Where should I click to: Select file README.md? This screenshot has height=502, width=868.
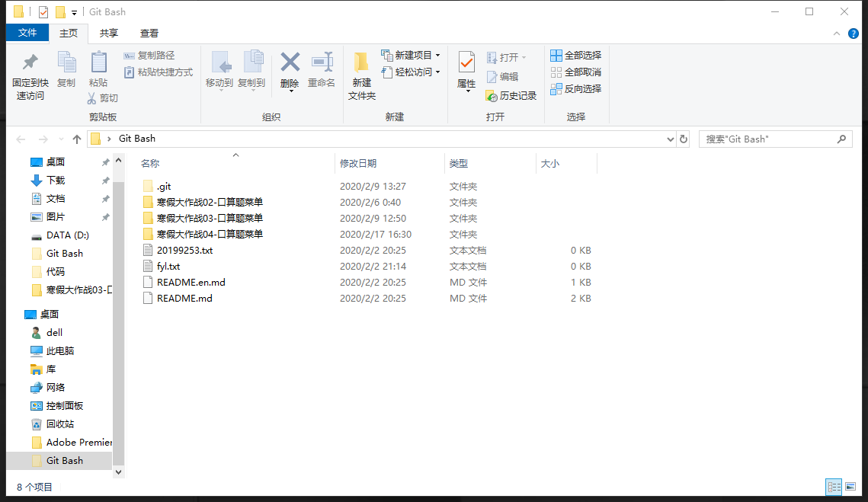tap(178, 299)
